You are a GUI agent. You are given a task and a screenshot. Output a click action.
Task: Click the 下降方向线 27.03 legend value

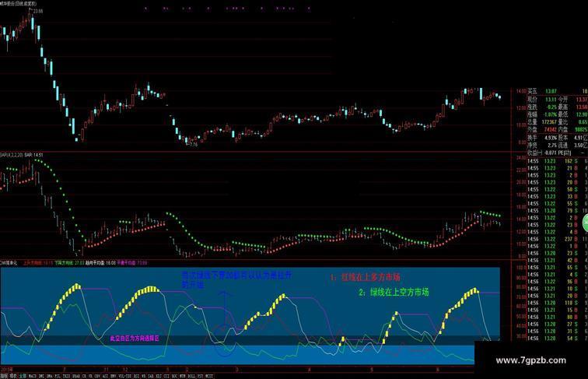coord(69,263)
